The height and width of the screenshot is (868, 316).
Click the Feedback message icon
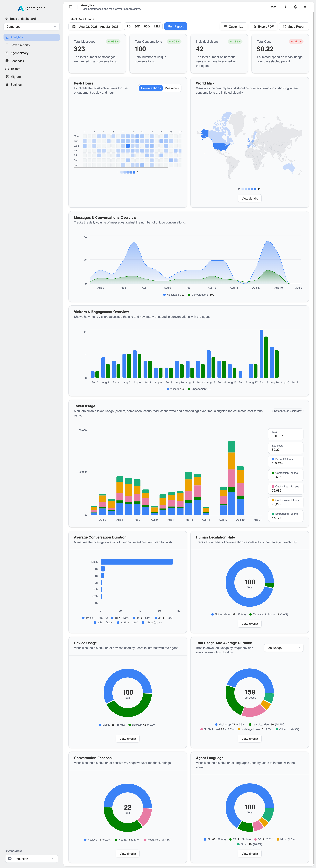pos(7,61)
